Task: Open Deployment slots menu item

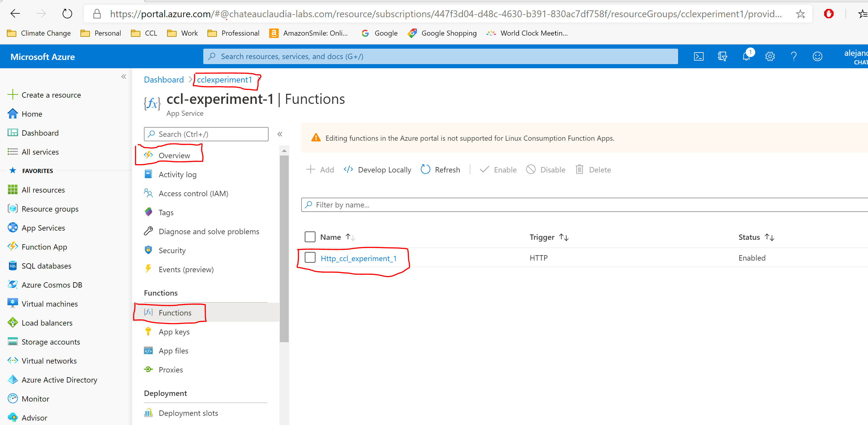Action: click(x=188, y=413)
